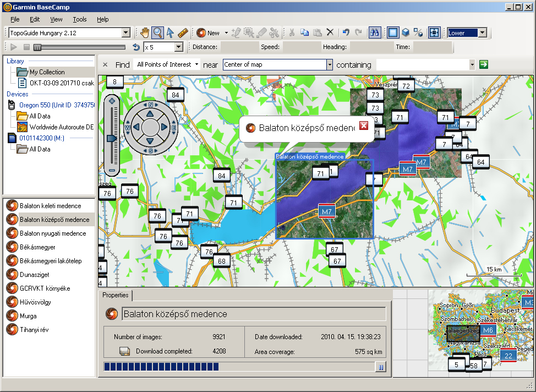Select Balaton keleti medence in list
The image size is (536, 392).
pyautogui.click(x=50, y=206)
